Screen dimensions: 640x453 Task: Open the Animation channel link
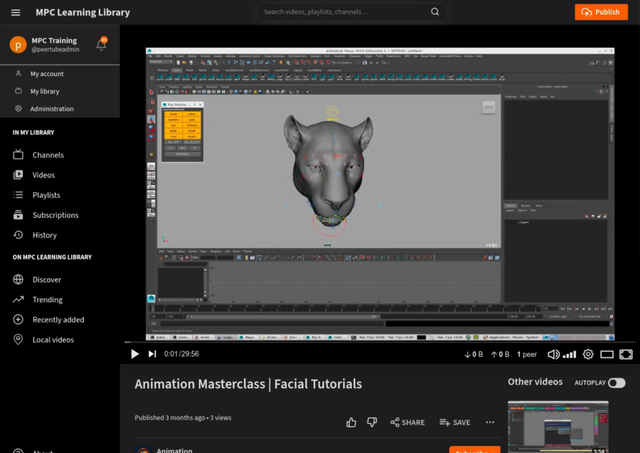click(x=174, y=450)
